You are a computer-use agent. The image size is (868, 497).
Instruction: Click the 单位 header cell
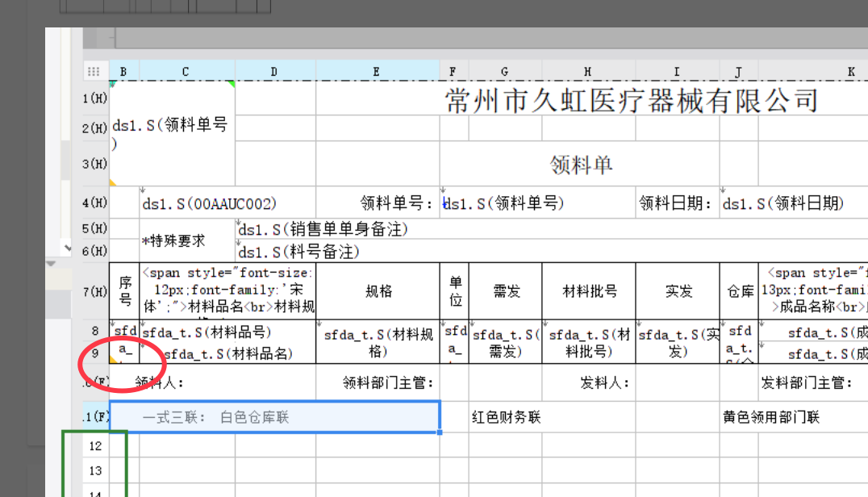454,291
